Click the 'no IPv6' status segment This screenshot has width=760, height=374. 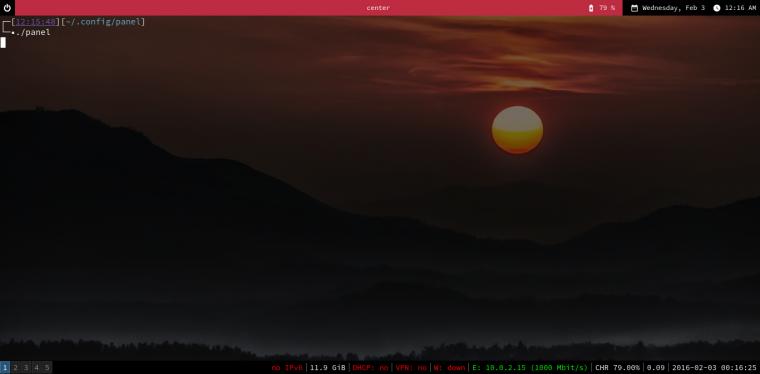pos(287,368)
